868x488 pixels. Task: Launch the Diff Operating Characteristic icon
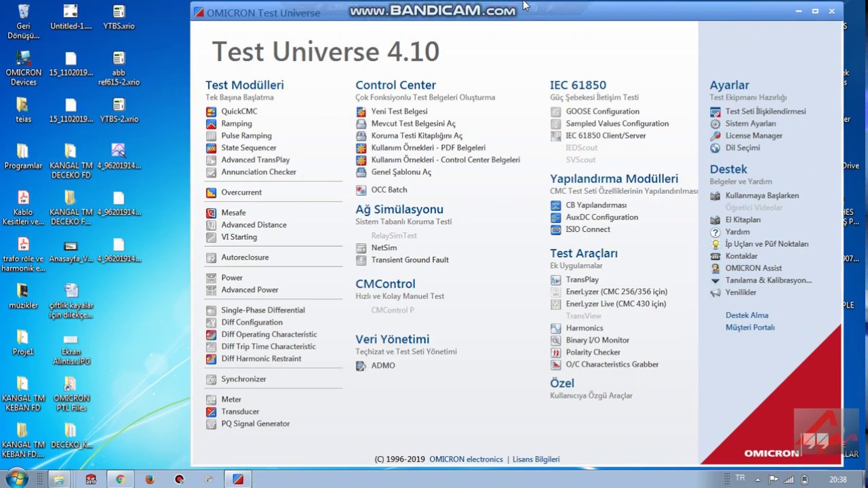point(211,335)
